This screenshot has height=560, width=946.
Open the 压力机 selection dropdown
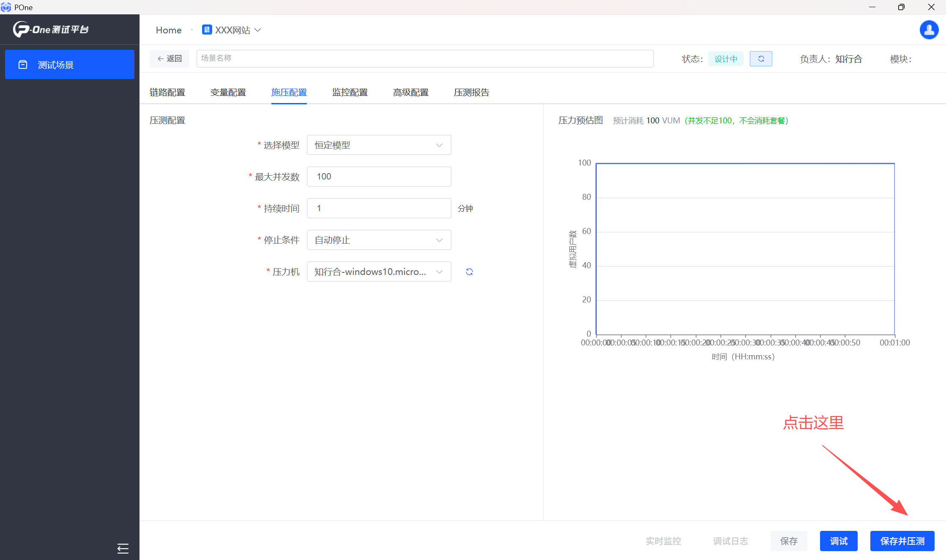379,272
